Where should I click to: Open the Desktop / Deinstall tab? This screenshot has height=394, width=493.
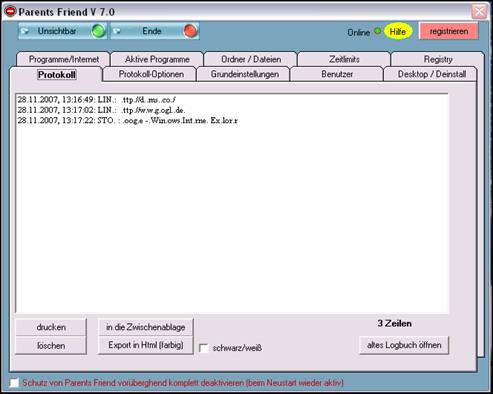[x=431, y=74]
